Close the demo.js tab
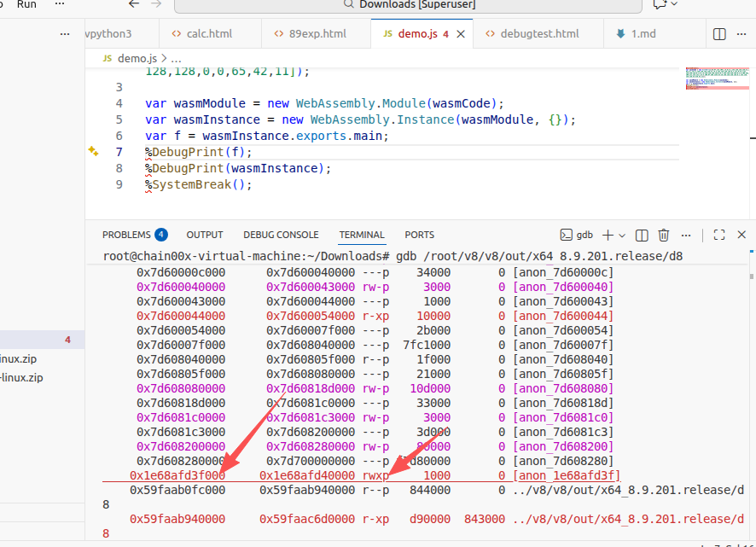The image size is (756, 547). (x=461, y=34)
